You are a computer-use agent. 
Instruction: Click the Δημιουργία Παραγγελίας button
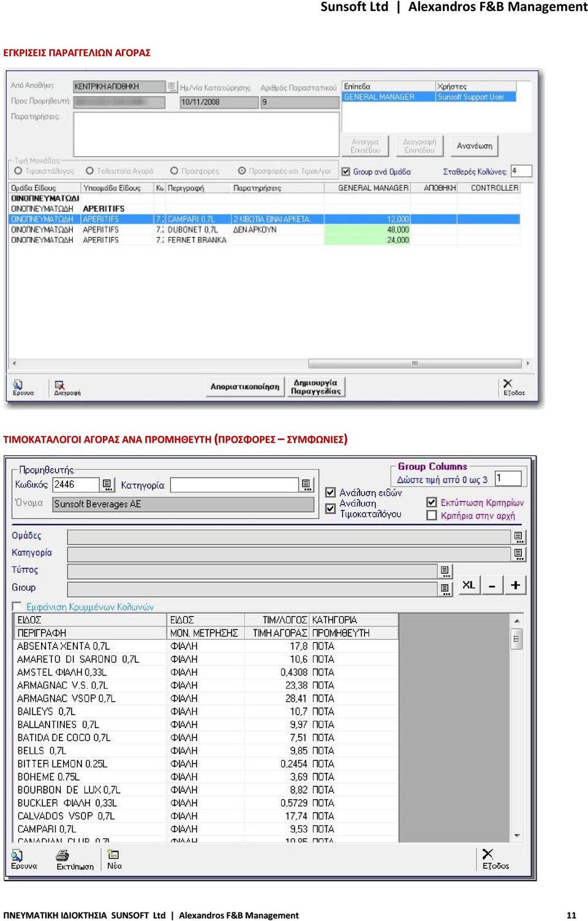[x=316, y=387]
